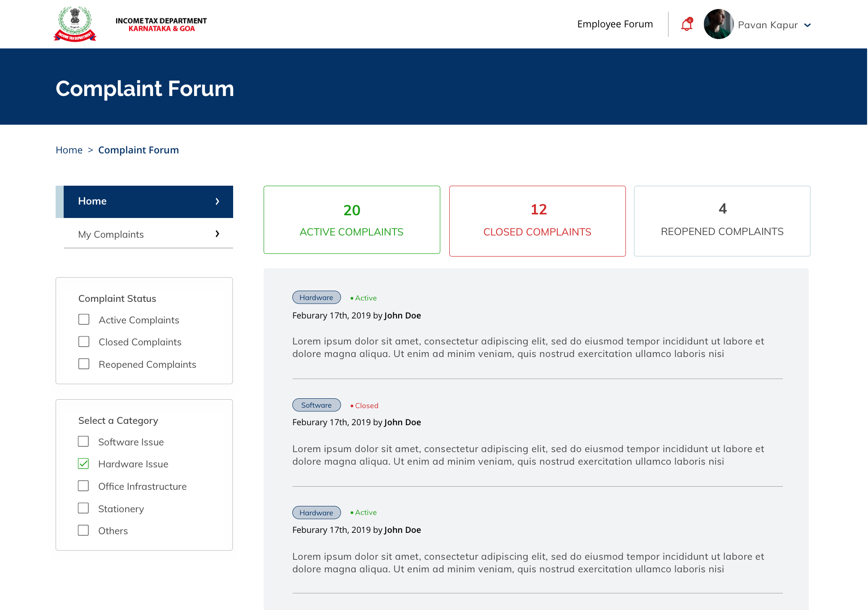The image size is (868, 610).
Task: Check the Office Infrastructure checkbox
Action: (83, 486)
